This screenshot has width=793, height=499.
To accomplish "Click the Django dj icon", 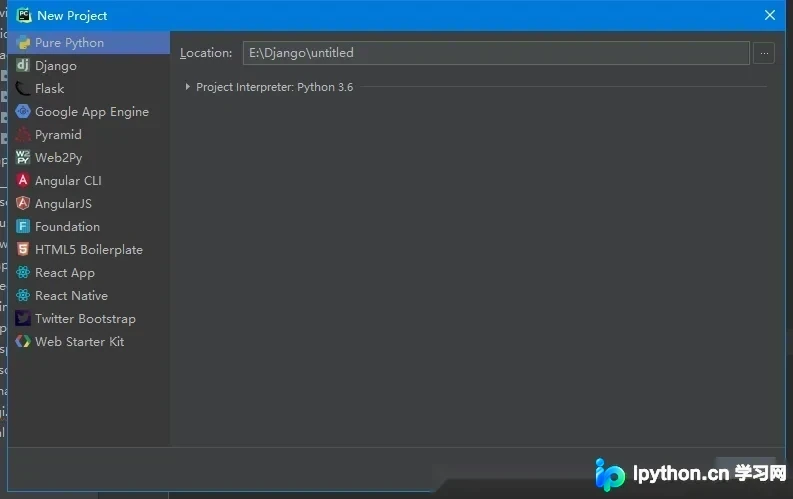I will (23, 65).
